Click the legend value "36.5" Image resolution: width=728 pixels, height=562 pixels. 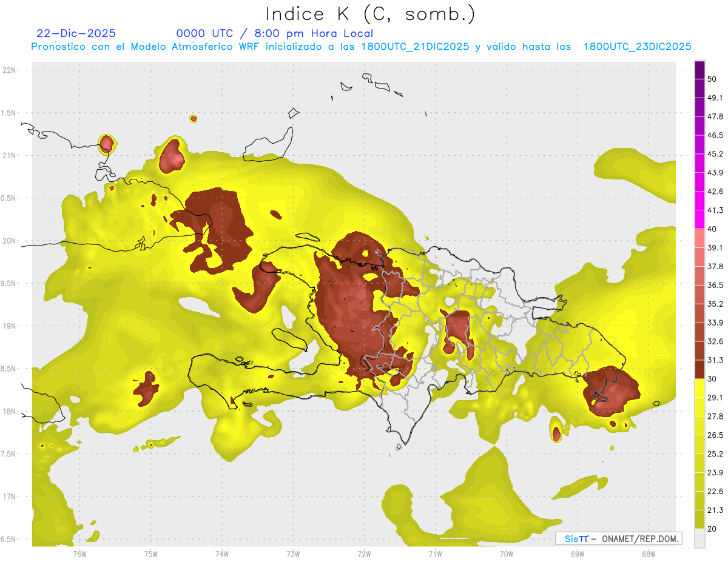click(715, 285)
